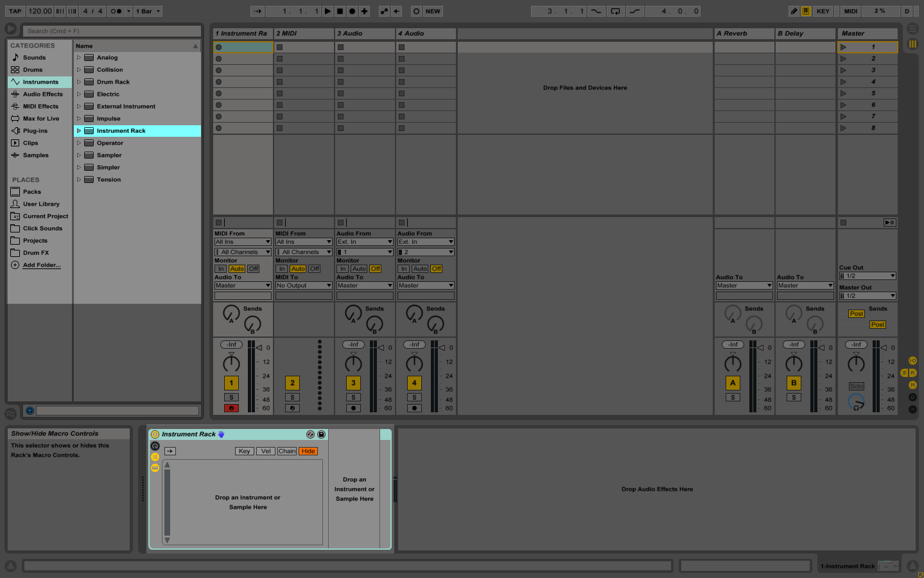
Task: Click the Hide button in Instrument Rack
Action: click(x=308, y=451)
